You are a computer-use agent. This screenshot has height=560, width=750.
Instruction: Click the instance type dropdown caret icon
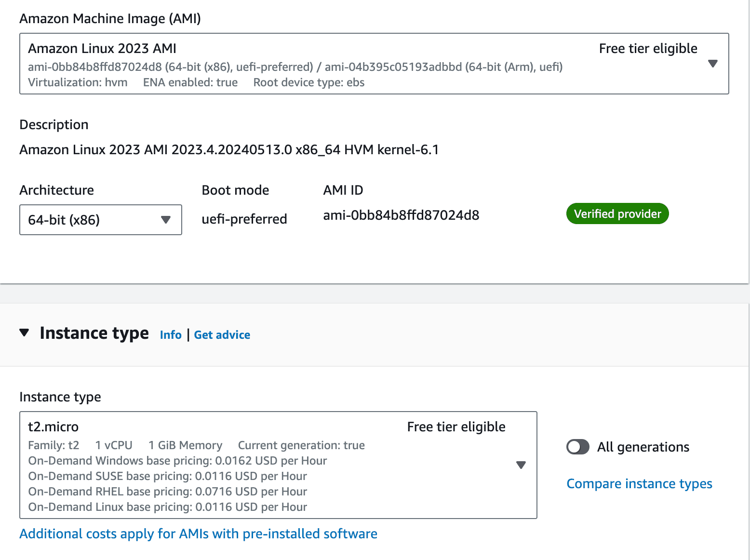coord(521,465)
